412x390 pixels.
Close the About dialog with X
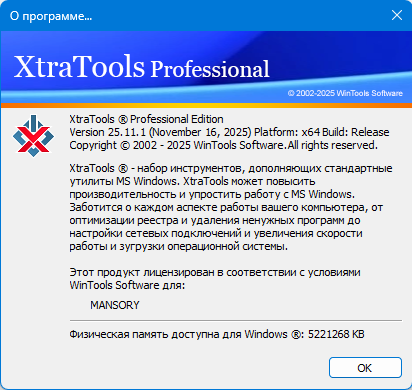tap(397, 15)
